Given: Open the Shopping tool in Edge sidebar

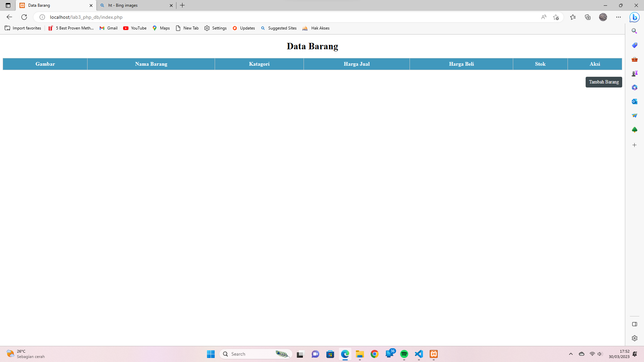Looking at the screenshot, I should click(x=635, y=45).
